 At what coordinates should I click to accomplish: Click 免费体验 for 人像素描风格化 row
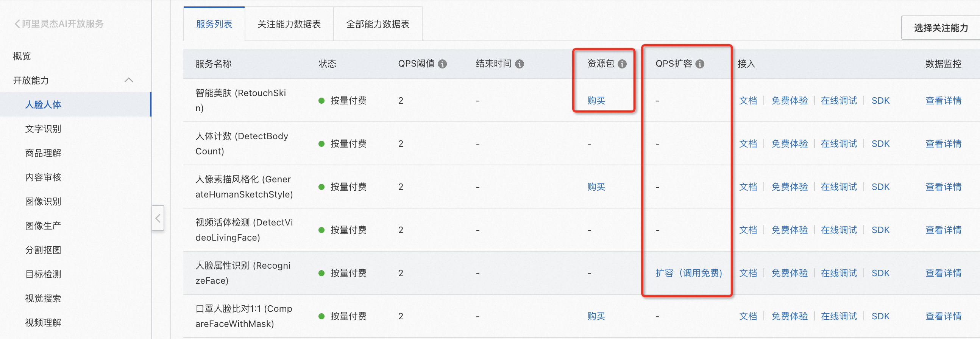tap(790, 187)
